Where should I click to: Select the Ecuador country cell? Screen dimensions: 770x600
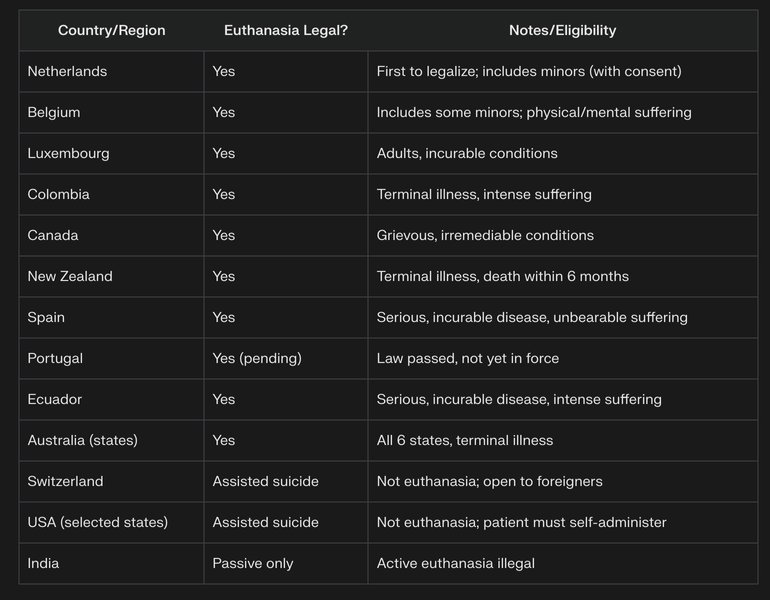click(x=55, y=399)
